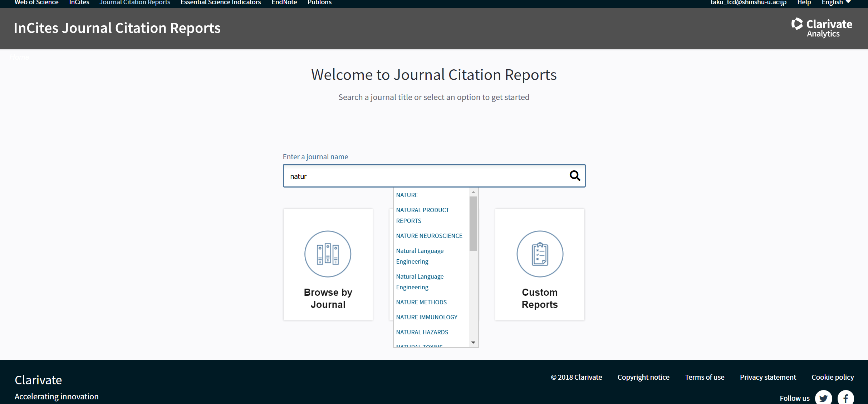Viewport: 868px width, 404px height.
Task: Open the Copyright notice link
Action: coord(643,377)
